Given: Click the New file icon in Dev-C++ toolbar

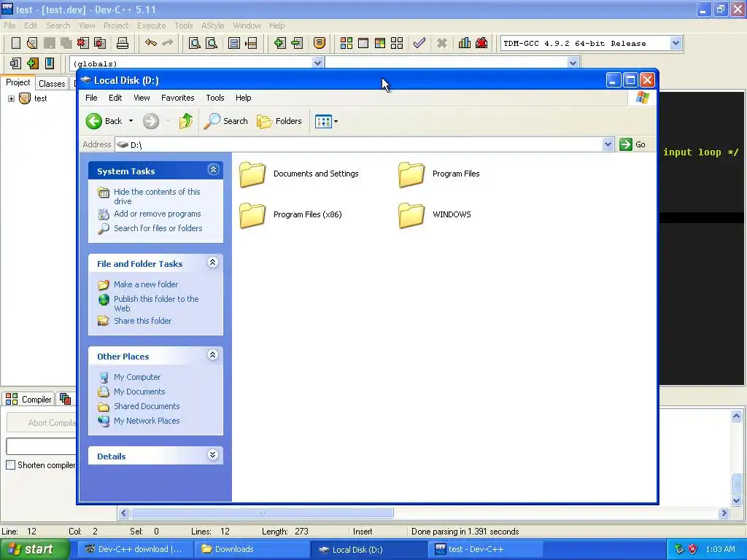Looking at the screenshot, I should pos(16,43).
